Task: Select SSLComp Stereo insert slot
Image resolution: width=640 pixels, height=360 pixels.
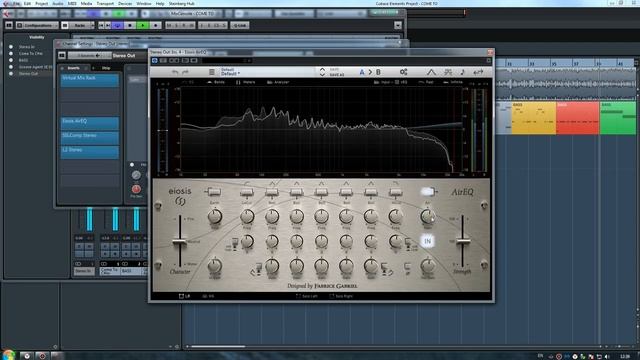Action: [90, 138]
